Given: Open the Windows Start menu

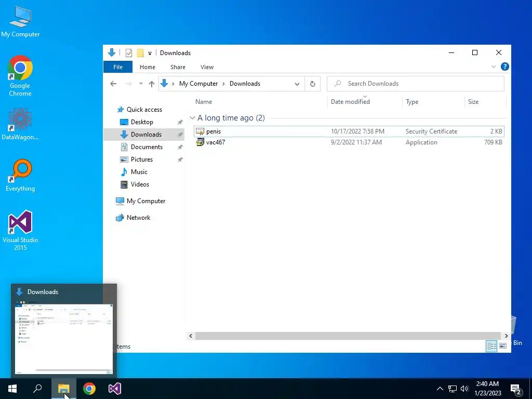Looking at the screenshot, I should [x=12, y=389].
